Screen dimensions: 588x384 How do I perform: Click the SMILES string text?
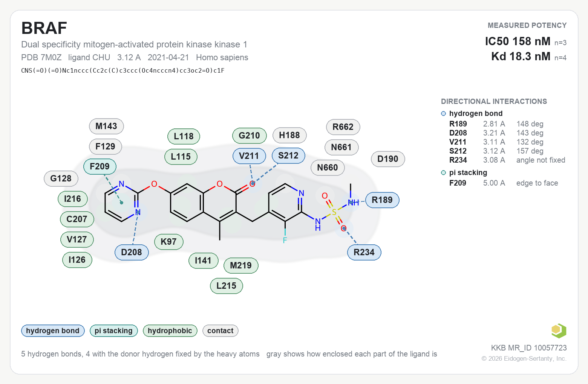click(123, 70)
